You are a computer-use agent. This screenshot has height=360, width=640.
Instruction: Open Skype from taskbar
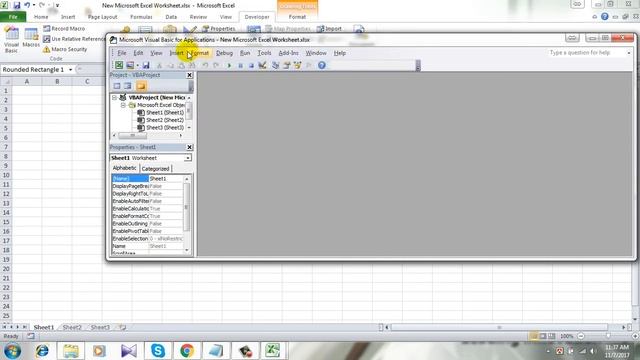pyautogui.click(x=158, y=351)
